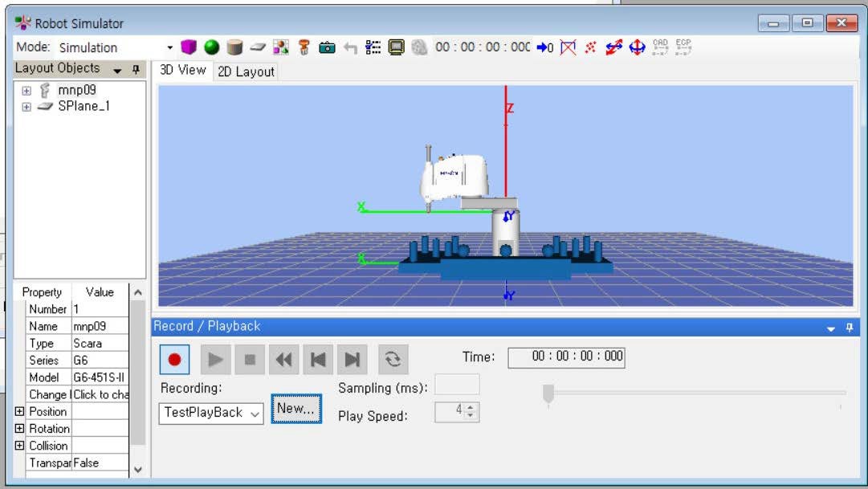Click the reset time arrow-zero icon
The height and width of the screenshot is (489, 868).
pyautogui.click(x=545, y=47)
